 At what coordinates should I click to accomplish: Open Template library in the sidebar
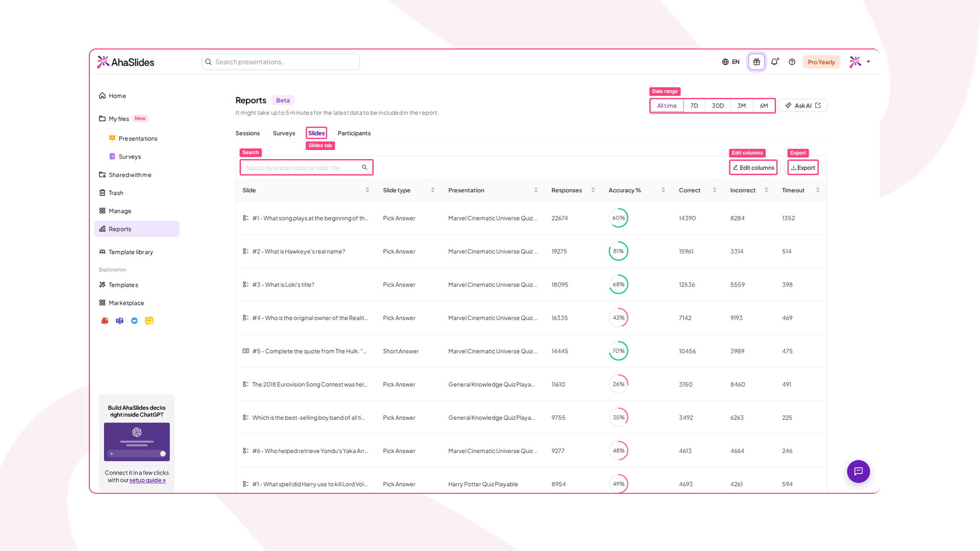[x=137, y=252]
